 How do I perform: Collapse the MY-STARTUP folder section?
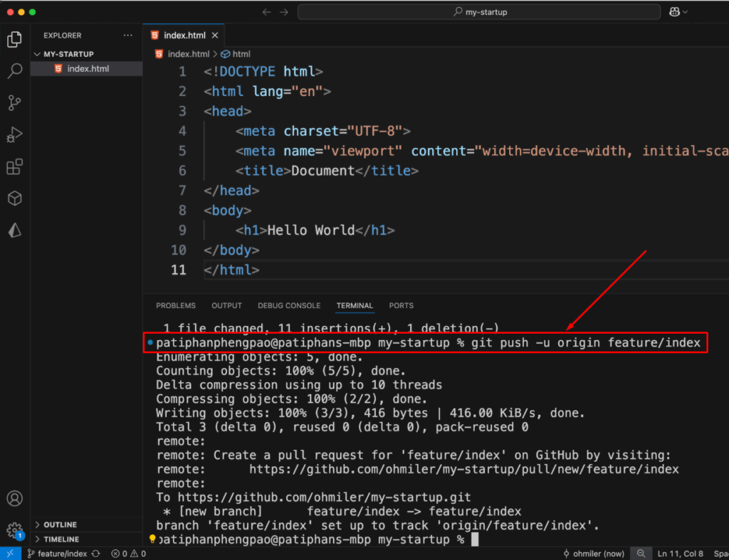pyautogui.click(x=68, y=54)
